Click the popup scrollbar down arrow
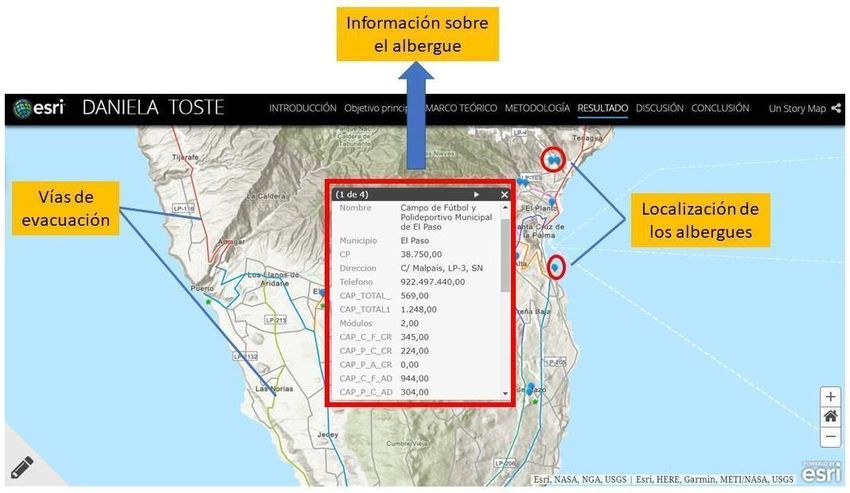Image resolution: width=850 pixels, height=493 pixels. 505,394
